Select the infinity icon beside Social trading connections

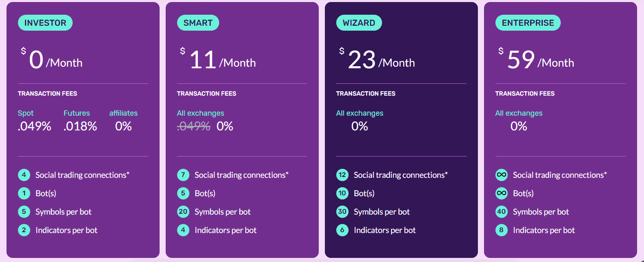pyautogui.click(x=501, y=175)
